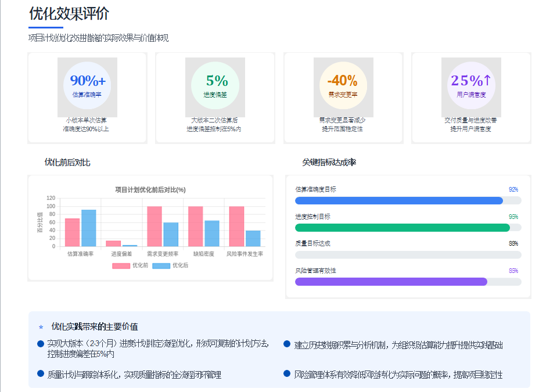Click the blue bullet before 实现大版本进度计划
557x392 pixels.
(x=39, y=343)
